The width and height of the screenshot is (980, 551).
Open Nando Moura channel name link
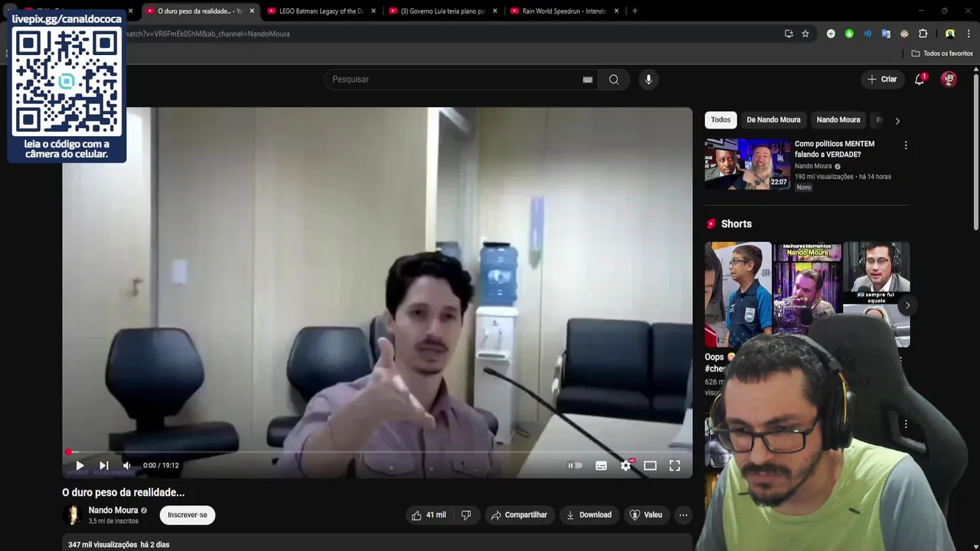[113, 510]
